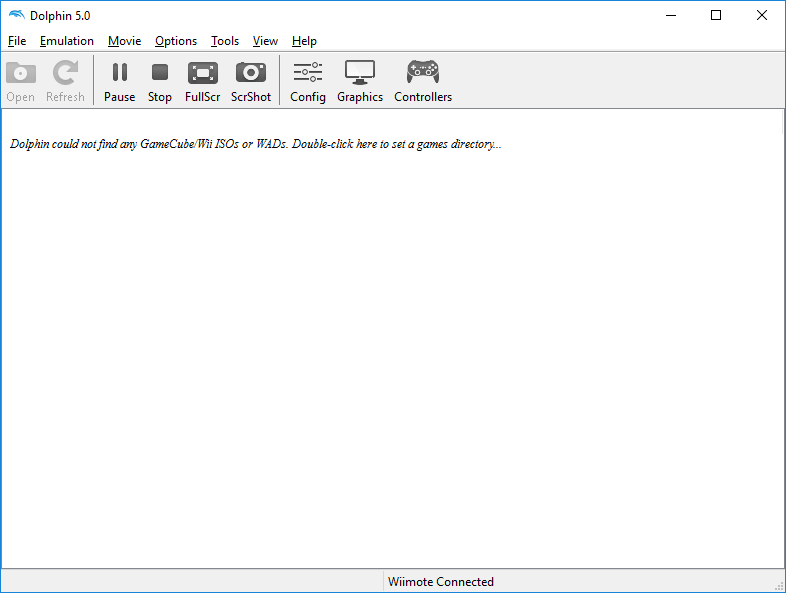
Task: Open the Tools menu
Action: [225, 41]
